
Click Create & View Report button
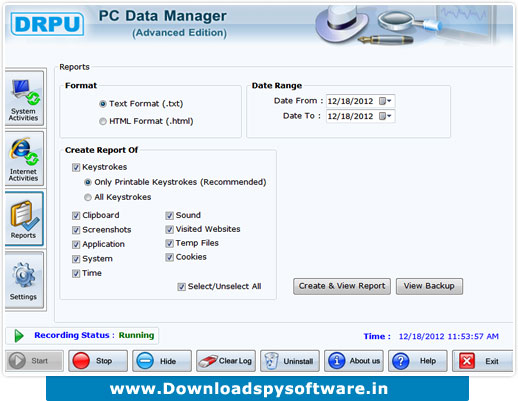point(342,286)
